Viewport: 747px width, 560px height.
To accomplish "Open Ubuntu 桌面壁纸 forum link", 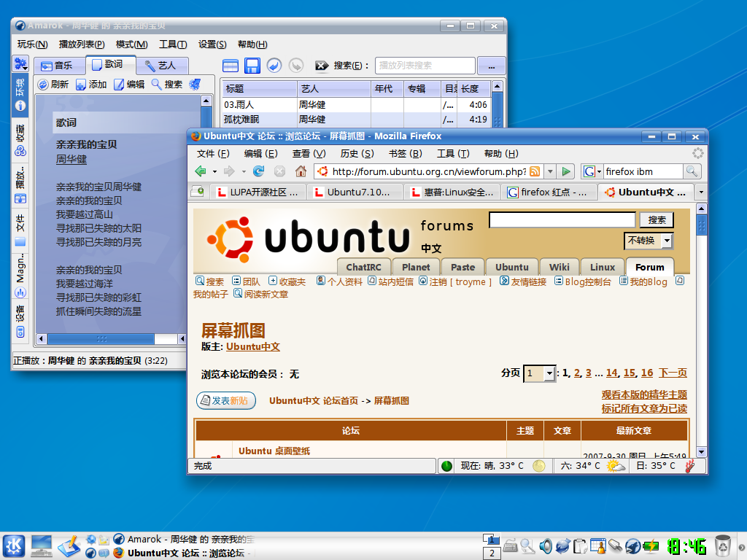I will point(274,451).
